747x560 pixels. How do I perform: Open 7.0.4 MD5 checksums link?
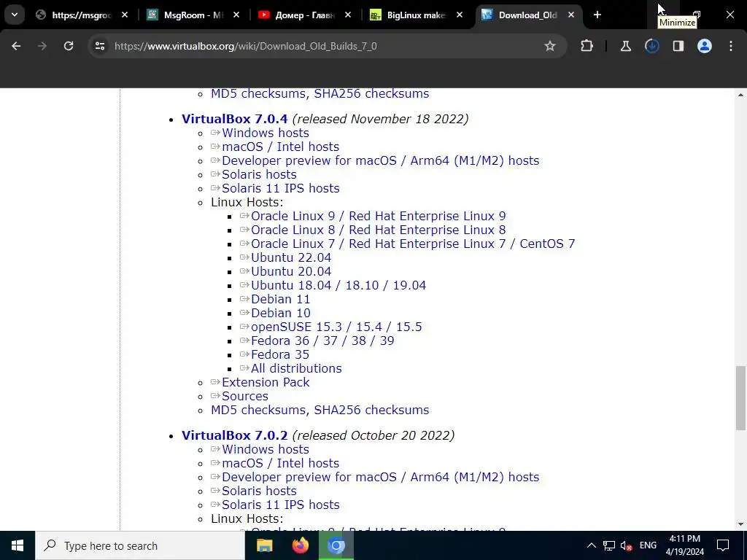click(259, 410)
